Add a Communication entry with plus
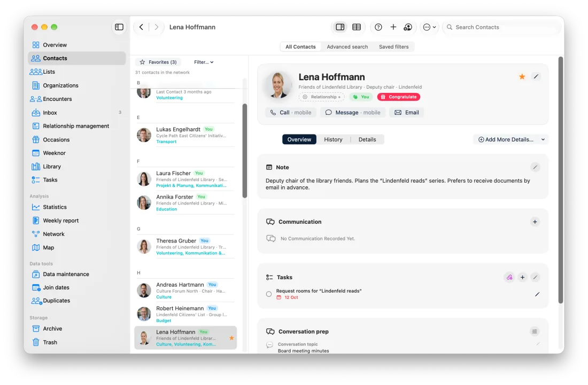 point(535,222)
